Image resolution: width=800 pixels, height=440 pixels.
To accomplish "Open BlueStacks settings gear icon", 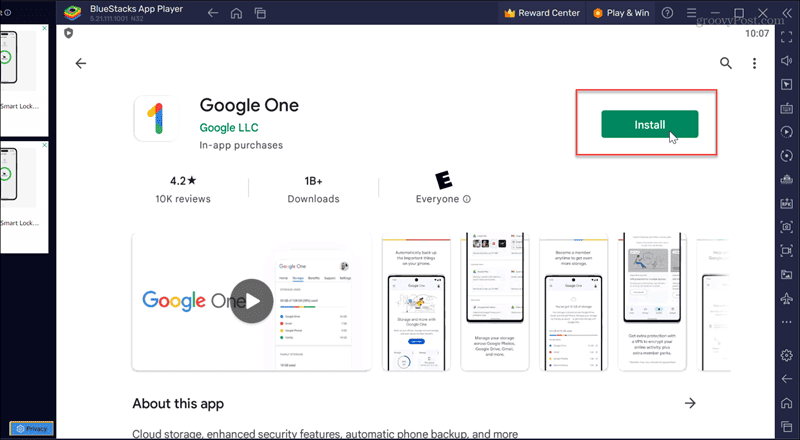I will tap(787, 355).
